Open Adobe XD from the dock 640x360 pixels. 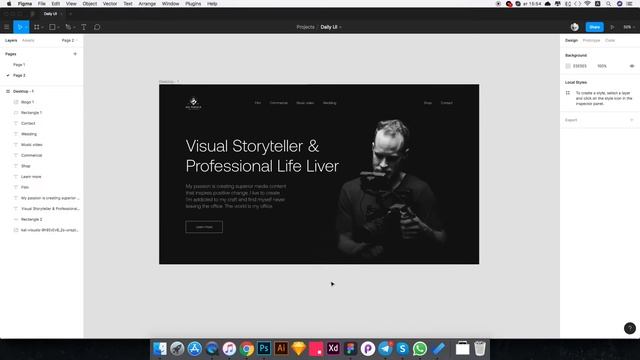(x=333, y=349)
